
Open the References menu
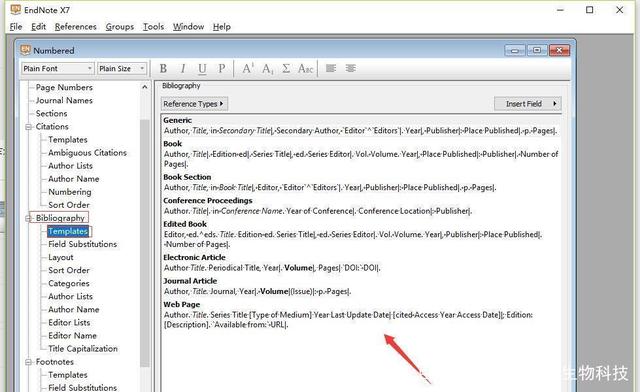click(76, 27)
